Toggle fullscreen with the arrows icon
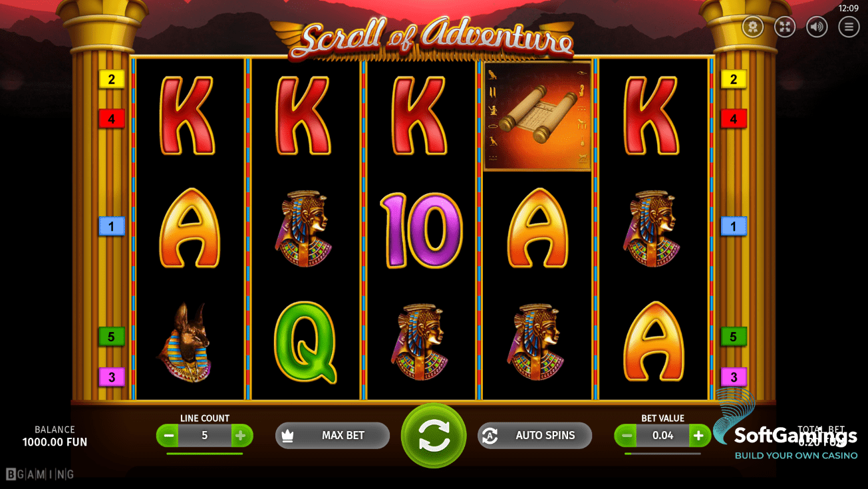This screenshot has width=868, height=489. [785, 27]
